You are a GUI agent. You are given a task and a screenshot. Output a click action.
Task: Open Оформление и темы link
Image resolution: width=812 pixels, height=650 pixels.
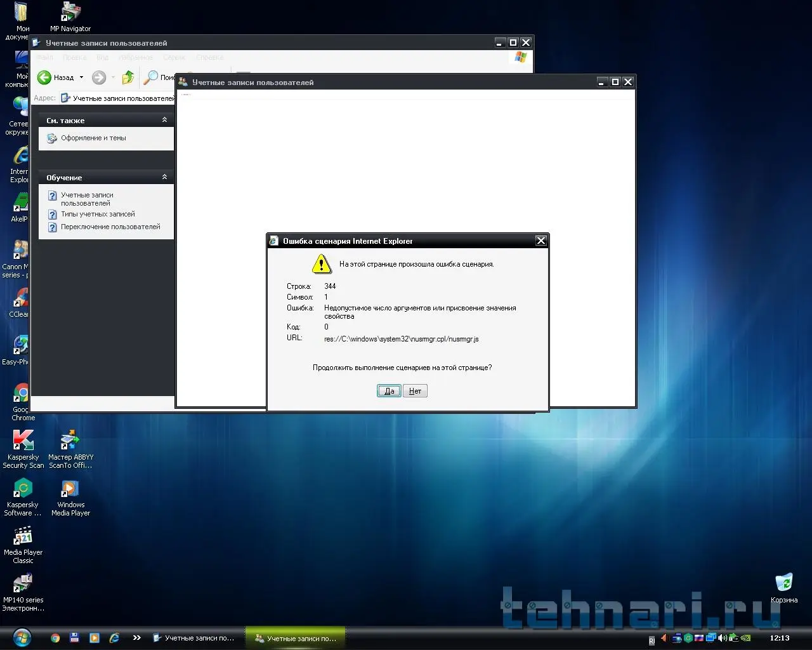point(93,138)
